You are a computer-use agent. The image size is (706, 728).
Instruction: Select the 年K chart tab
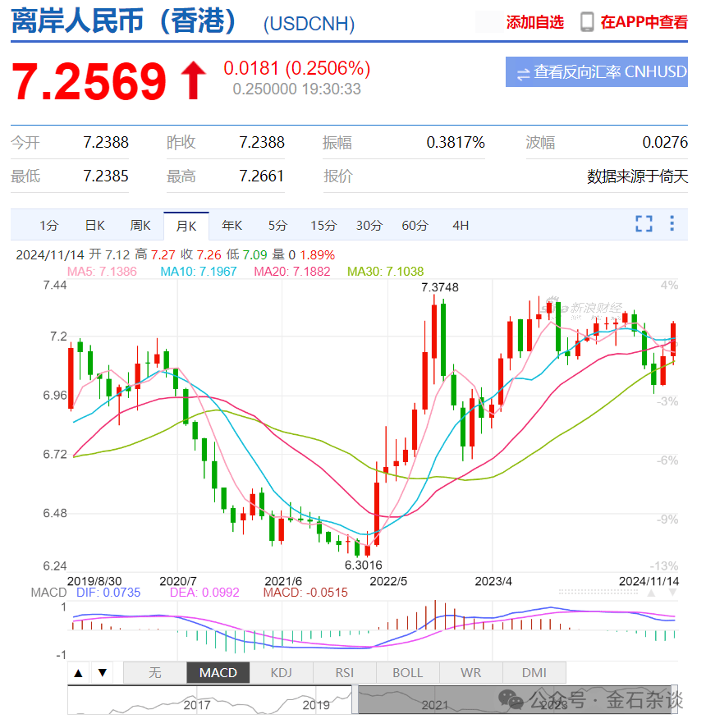[x=232, y=224]
